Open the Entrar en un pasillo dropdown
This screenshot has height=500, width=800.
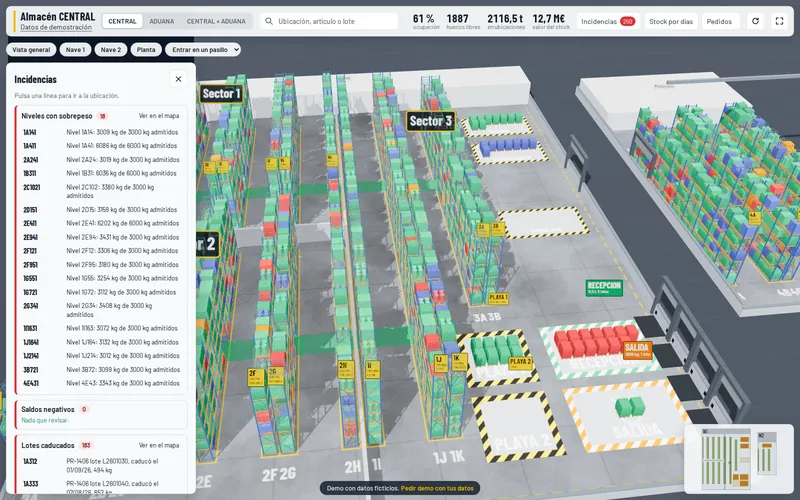tap(203, 49)
